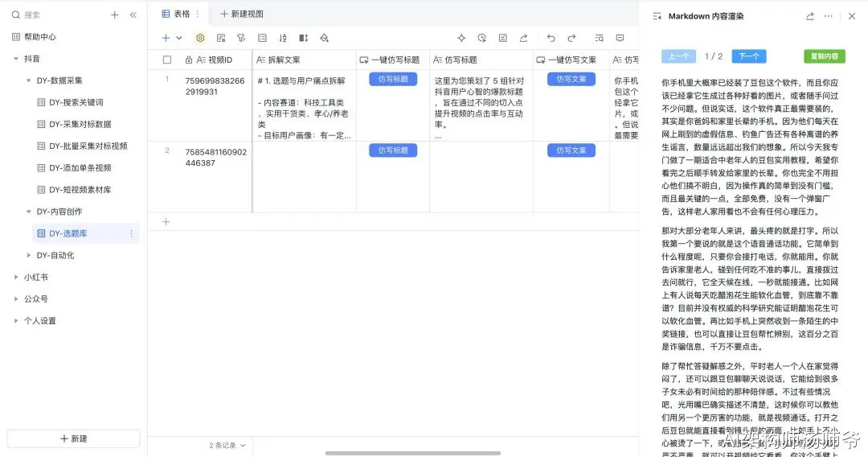Expand the 个人设置 group
This screenshot has height=457, width=868.
pyautogui.click(x=16, y=321)
